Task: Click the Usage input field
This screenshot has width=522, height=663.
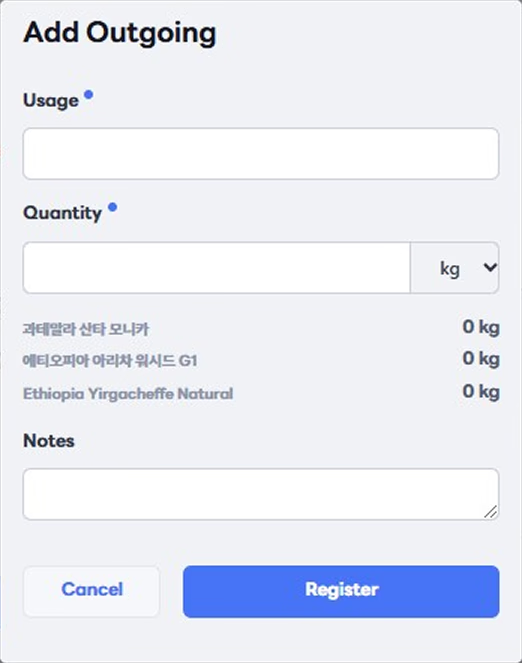Action: 261,154
